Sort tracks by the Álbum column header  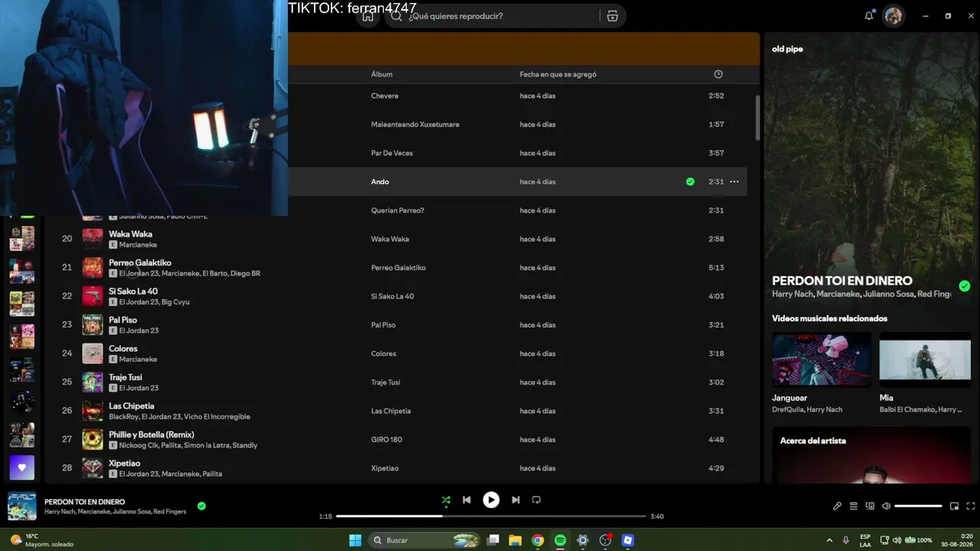382,74
